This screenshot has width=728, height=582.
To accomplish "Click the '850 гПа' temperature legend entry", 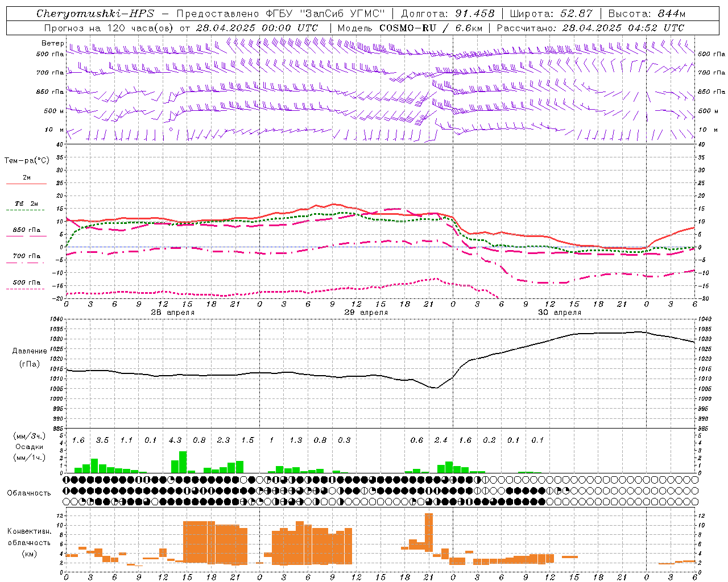I will point(26,232).
